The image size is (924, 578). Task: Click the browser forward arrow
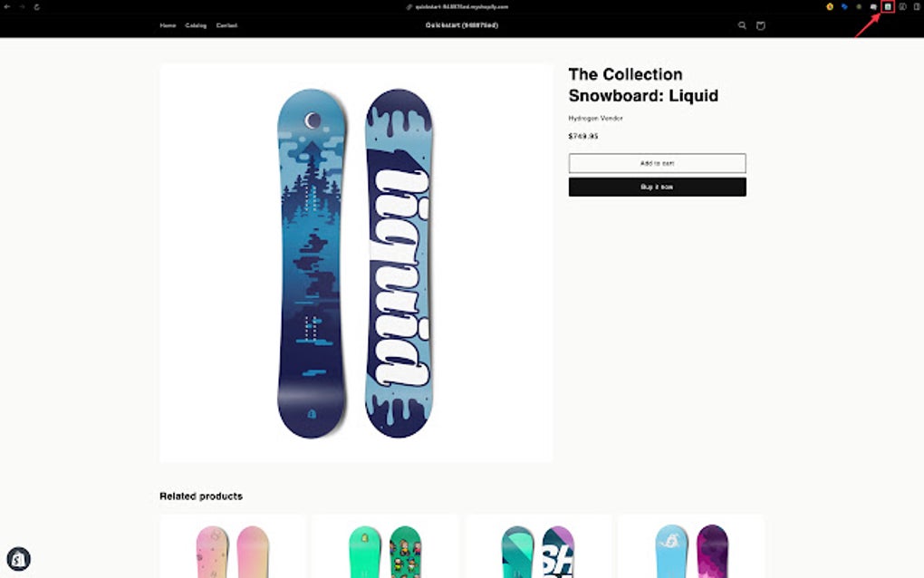pos(22,6)
